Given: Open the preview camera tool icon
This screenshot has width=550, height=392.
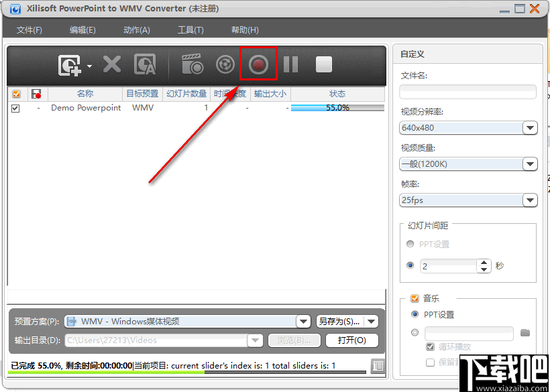Looking at the screenshot, I should coord(192,63).
